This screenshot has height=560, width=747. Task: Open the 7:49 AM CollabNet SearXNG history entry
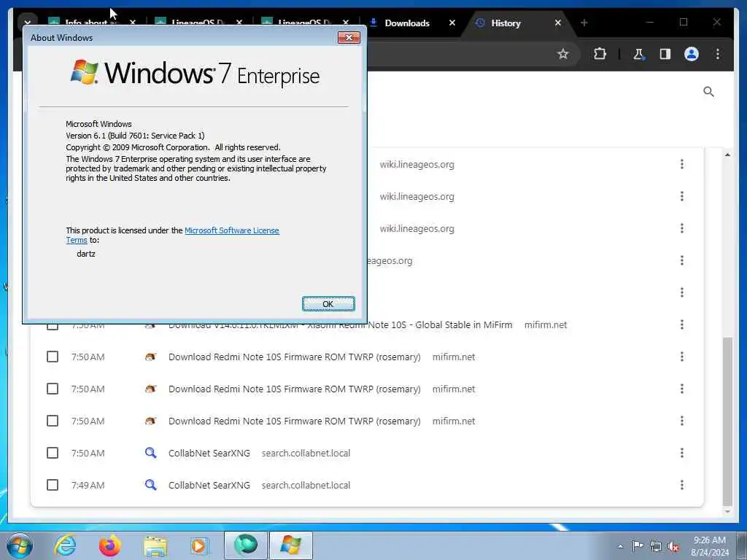click(x=209, y=485)
